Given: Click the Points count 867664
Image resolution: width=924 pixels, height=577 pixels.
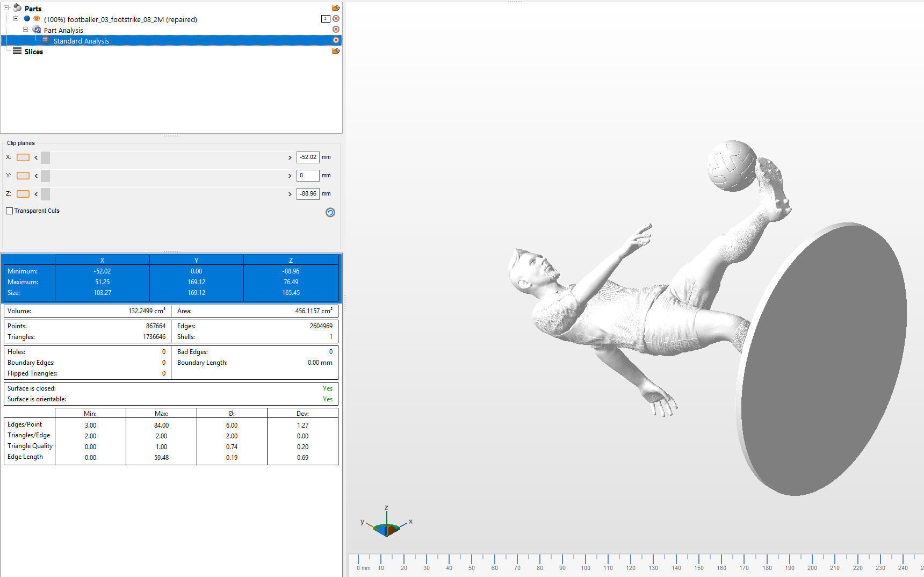Looking at the screenshot, I should pos(156,326).
